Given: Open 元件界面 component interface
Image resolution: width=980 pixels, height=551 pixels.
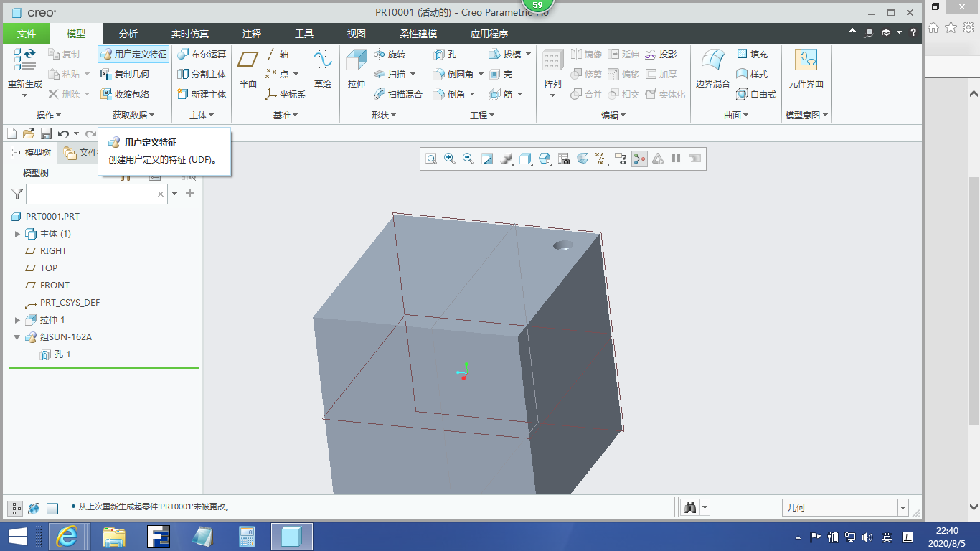Looking at the screenshot, I should coord(806,70).
